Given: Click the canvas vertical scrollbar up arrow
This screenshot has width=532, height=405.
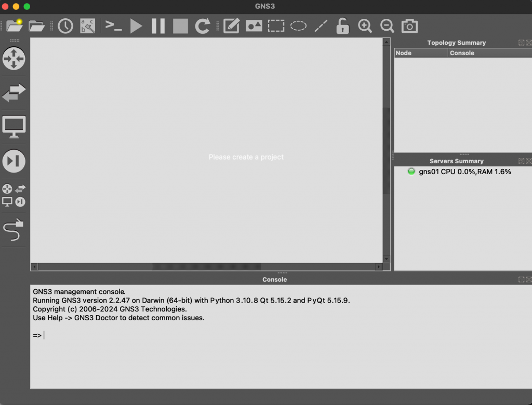Looking at the screenshot, I should point(387,42).
